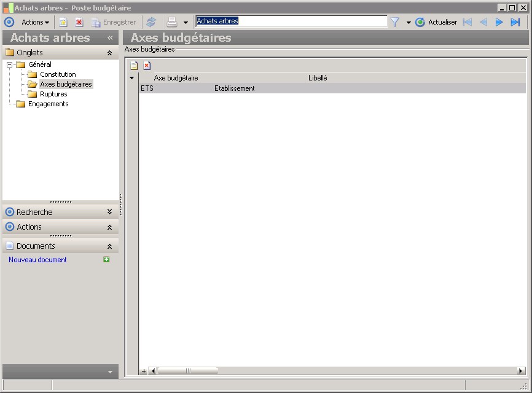Collapse the Général tree node
Image resolution: width=532 pixels, height=393 pixels.
(x=9, y=64)
